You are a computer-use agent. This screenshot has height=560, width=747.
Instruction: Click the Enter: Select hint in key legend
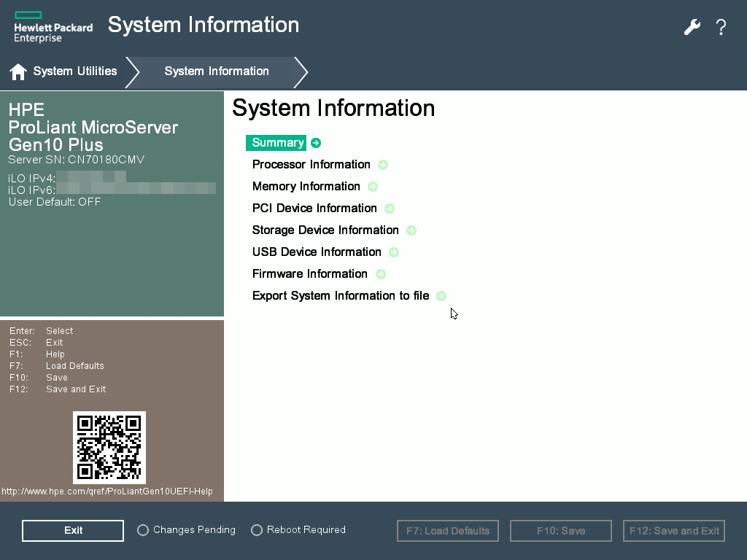click(x=42, y=330)
